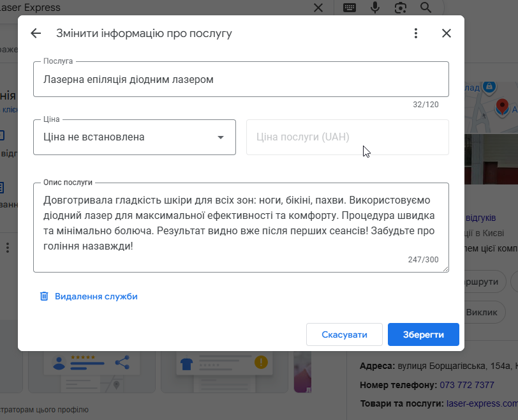Expand the 'Ціна не встановлена' price type dropdown
Viewport: 518px width, 420px height.
coord(135,137)
